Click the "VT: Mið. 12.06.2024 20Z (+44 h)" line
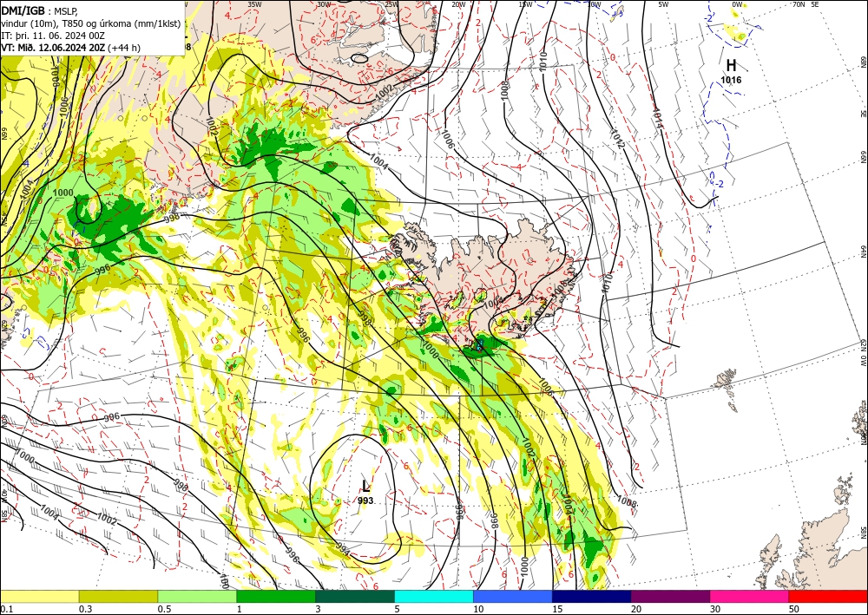 pyautogui.click(x=71, y=48)
